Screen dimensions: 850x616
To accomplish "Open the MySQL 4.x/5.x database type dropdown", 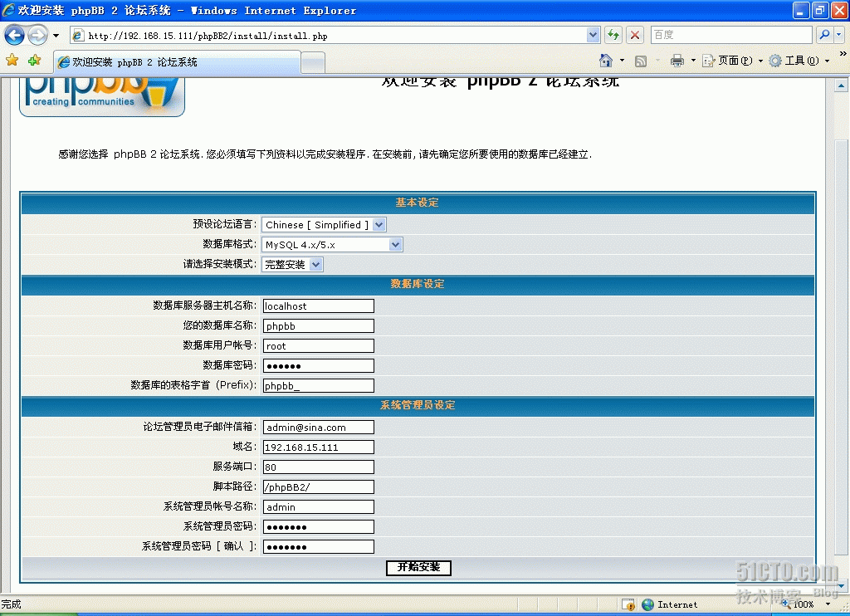I will (332, 245).
